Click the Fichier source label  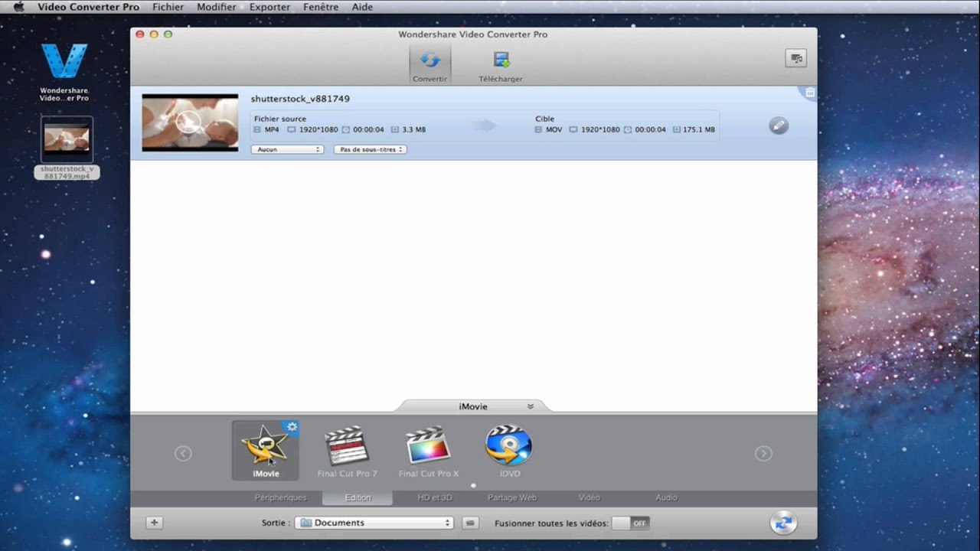[280, 119]
